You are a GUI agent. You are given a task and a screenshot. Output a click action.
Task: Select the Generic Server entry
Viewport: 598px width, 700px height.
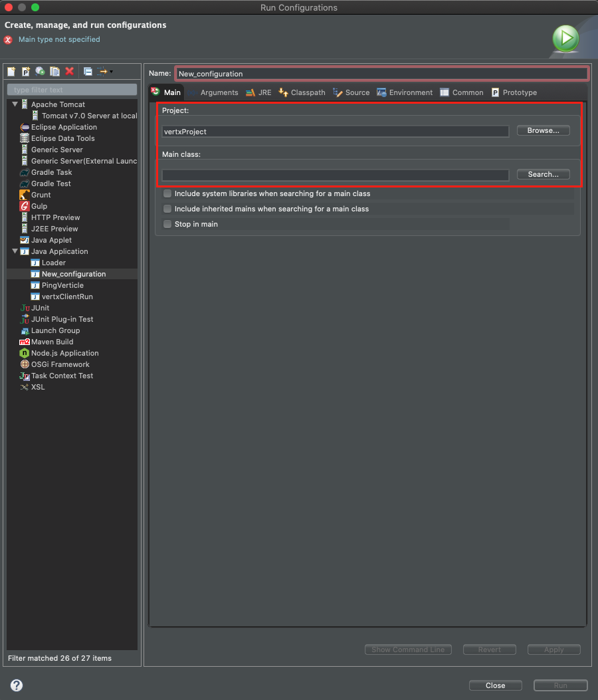[52, 150]
